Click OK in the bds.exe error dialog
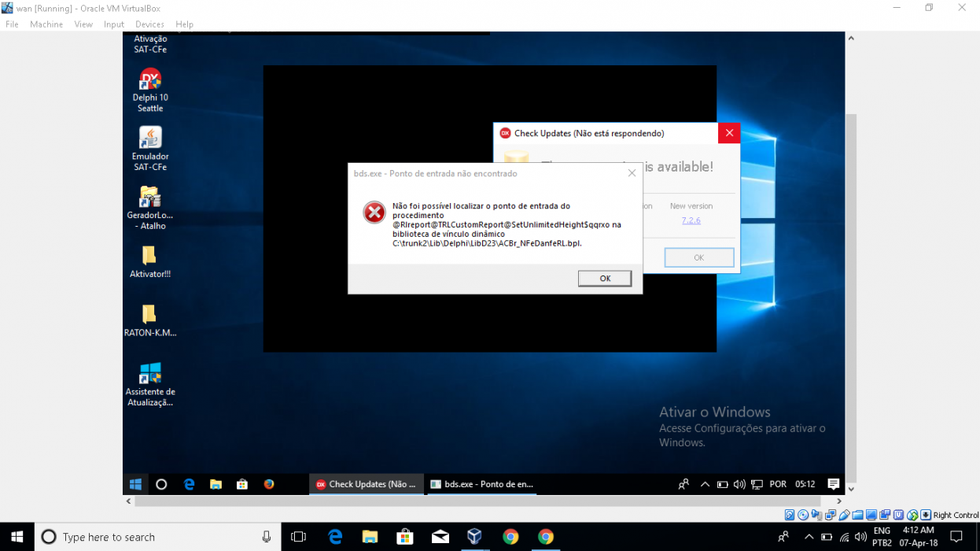 (605, 279)
